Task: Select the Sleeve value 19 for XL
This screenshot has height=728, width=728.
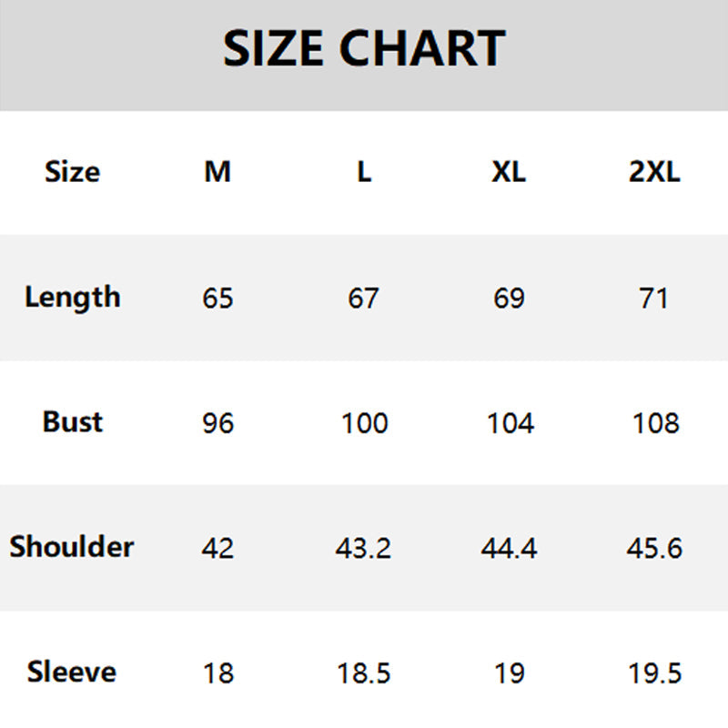Action: pyautogui.click(x=509, y=673)
